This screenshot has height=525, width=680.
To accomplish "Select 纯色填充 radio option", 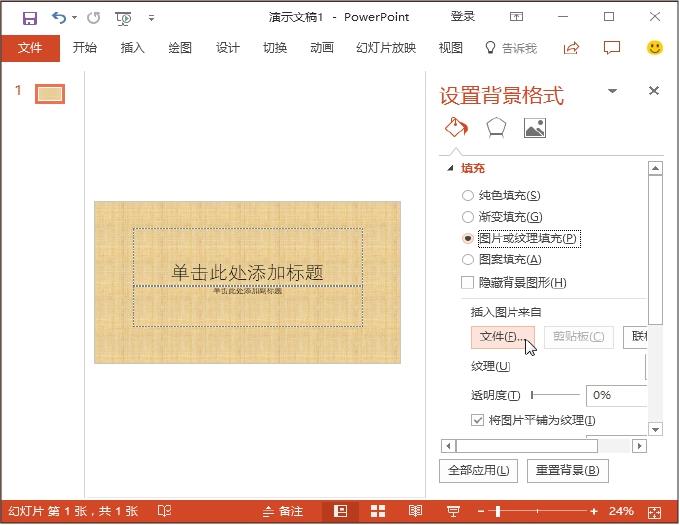I will pyautogui.click(x=468, y=196).
